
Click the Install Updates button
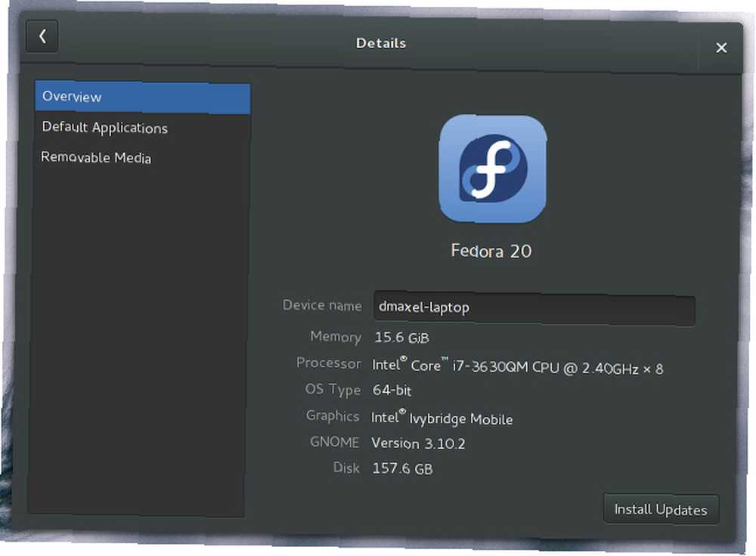661,509
